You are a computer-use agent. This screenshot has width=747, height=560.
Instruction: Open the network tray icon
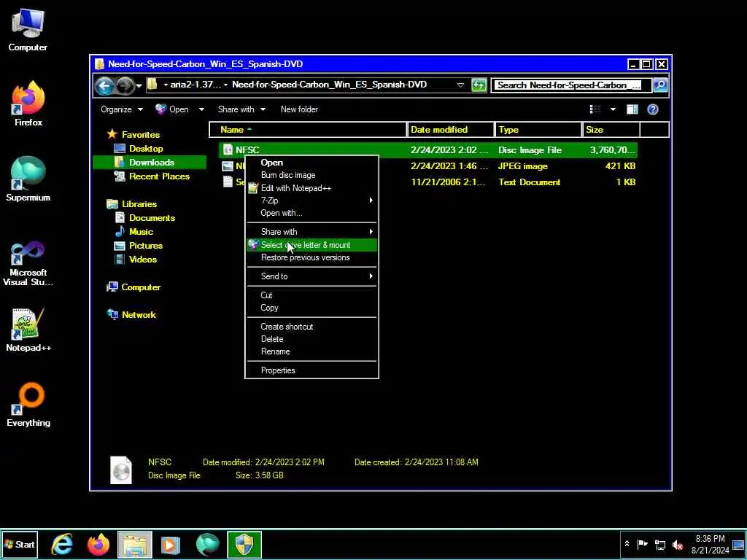pos(659,545)
